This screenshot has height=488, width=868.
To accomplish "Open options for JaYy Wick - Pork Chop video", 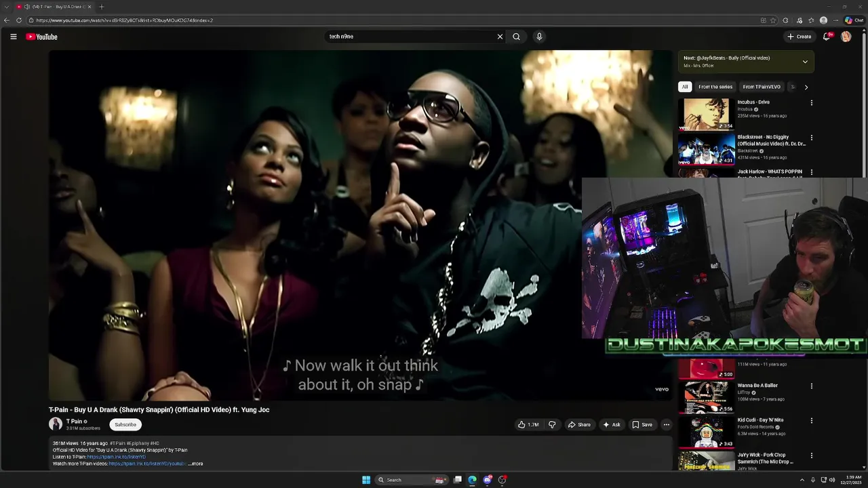I will pos(811,455).
